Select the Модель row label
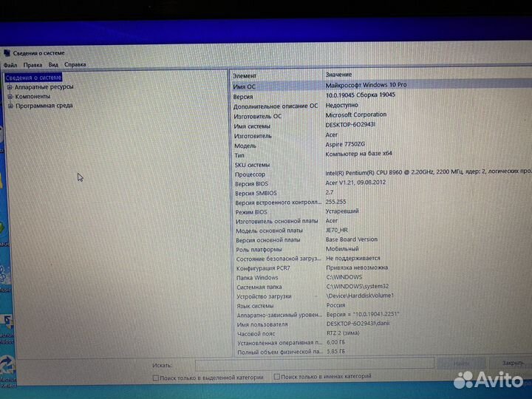The image size is (532, 399). point(245,146)
